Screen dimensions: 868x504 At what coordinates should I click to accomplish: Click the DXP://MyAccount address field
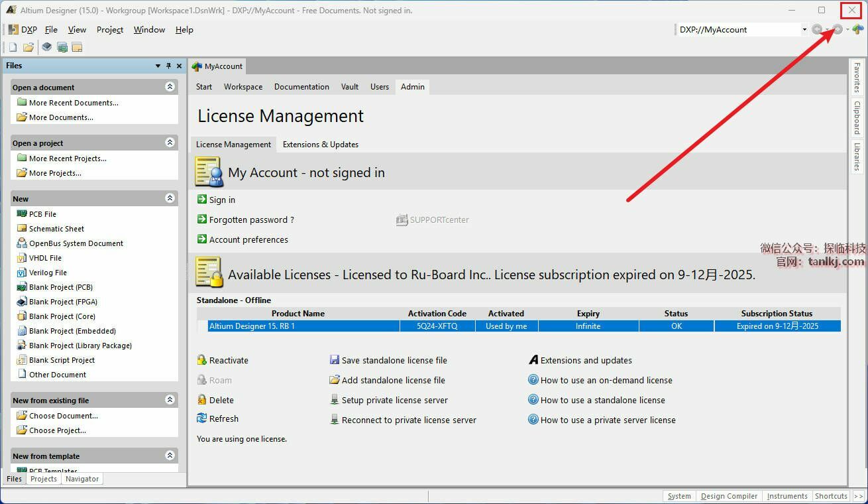[x=738, y=29]
